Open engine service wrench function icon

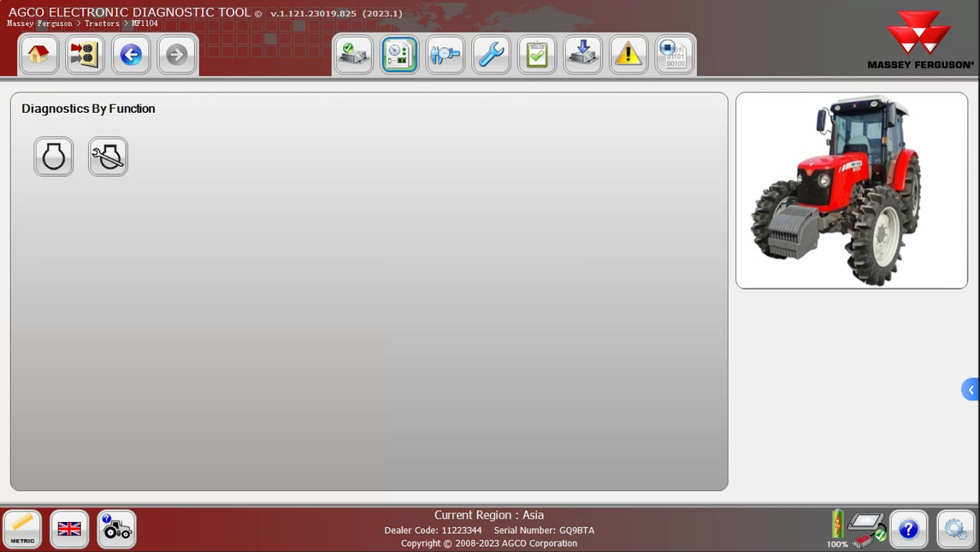coord(108,157)
